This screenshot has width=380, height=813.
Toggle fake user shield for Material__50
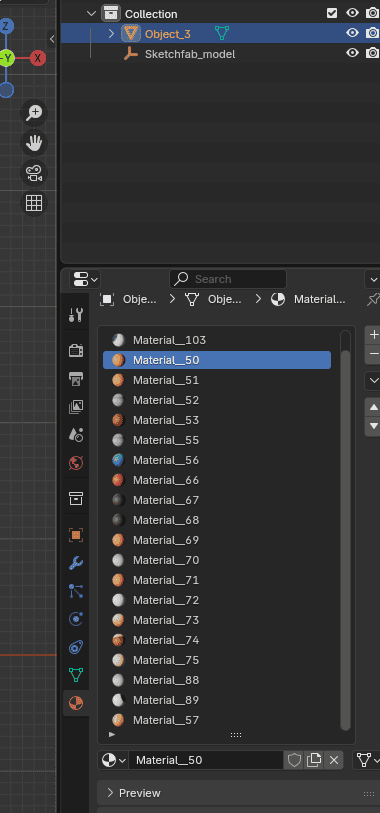coord(294,760)
